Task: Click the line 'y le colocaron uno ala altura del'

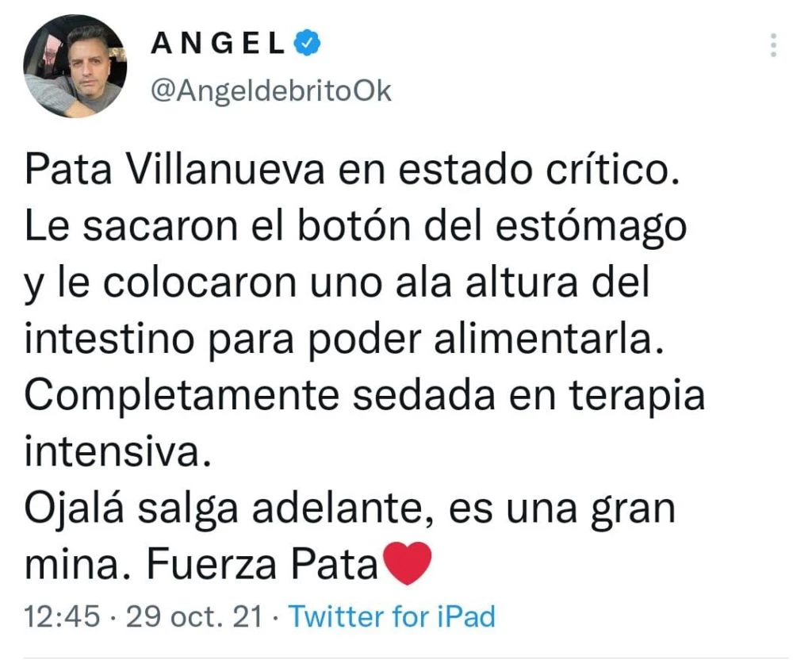Action: click(x=337, y=284)
